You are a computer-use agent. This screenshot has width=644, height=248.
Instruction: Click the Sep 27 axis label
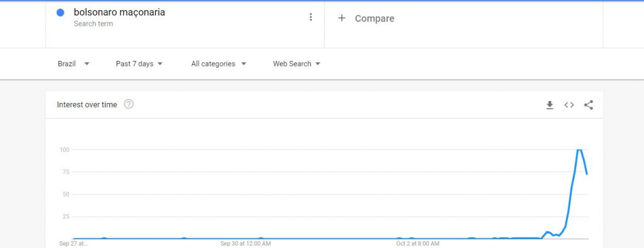point(74,244)
